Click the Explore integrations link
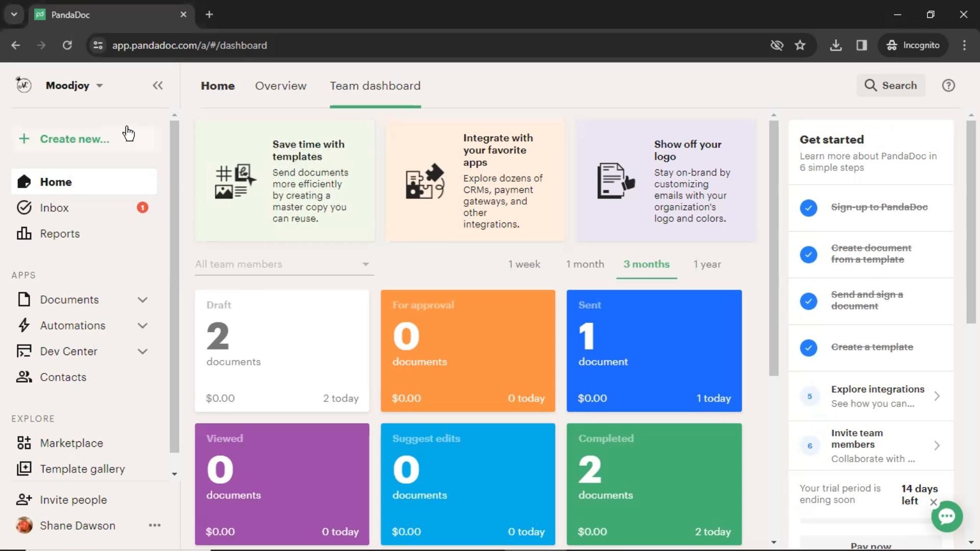 878,389
